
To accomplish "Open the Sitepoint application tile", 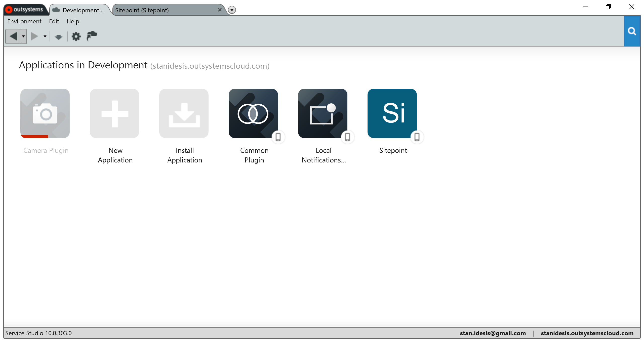I will tap(392, 113).
